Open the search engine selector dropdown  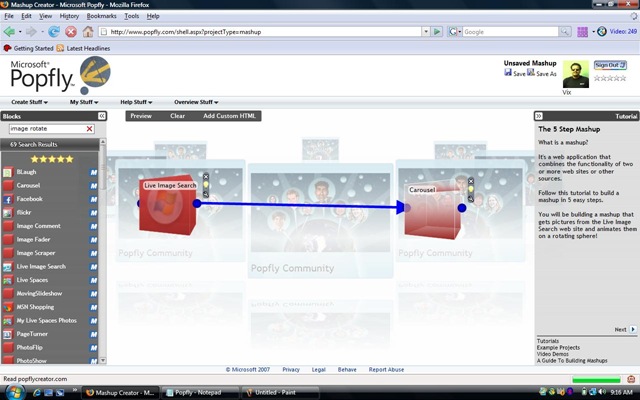point(454,31)
